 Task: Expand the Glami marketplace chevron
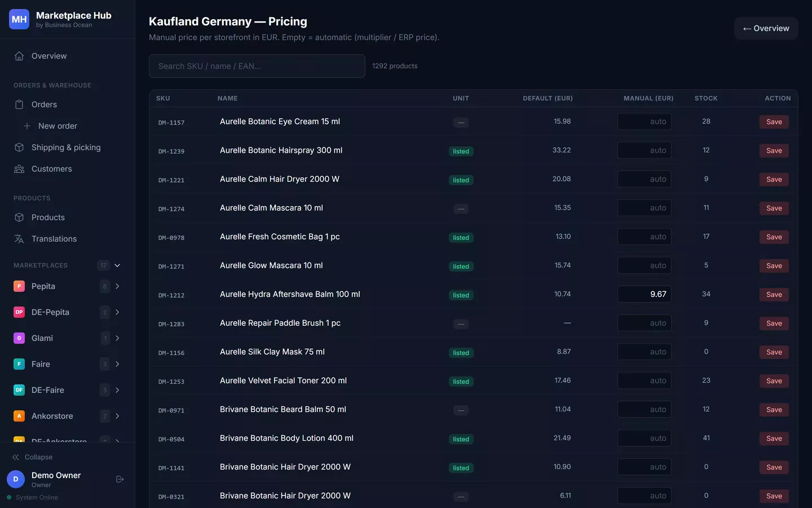(x=117, y=338)
